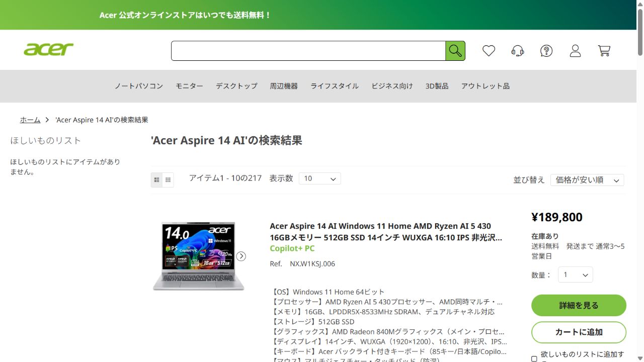Open the 表示数 dropdown showing 10
This screenshot has height=362, width=644.
tap(319, 178)
